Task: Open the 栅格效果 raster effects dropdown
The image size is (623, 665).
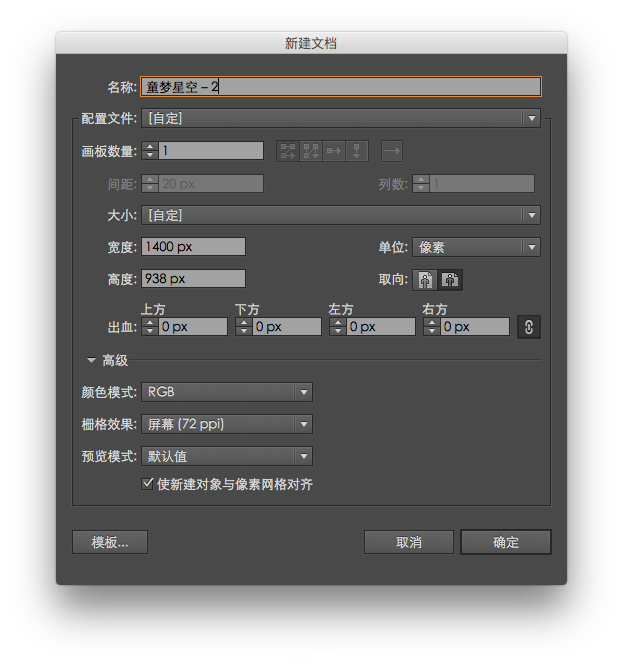Action: [x=226, y=425]
